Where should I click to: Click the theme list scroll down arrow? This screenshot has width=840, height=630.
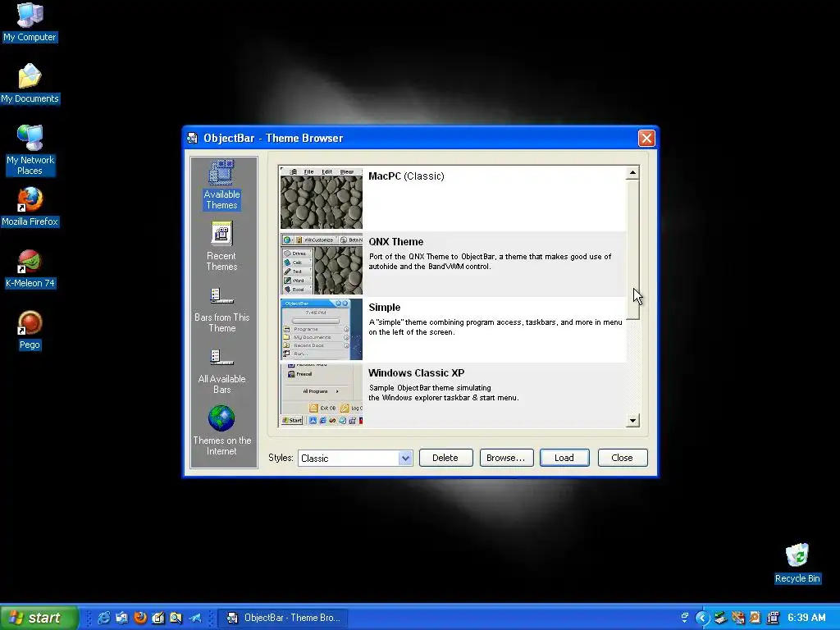(632, 421)
